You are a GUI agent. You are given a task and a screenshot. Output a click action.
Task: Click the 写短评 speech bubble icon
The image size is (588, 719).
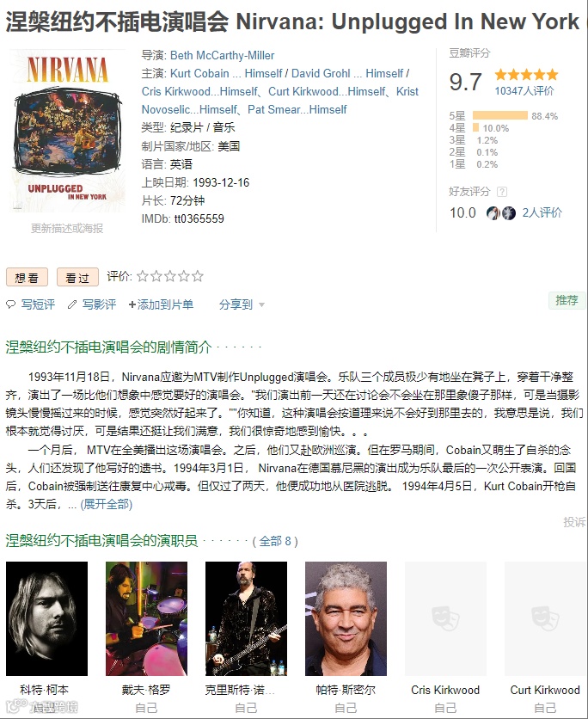click(x=11, y=304)
